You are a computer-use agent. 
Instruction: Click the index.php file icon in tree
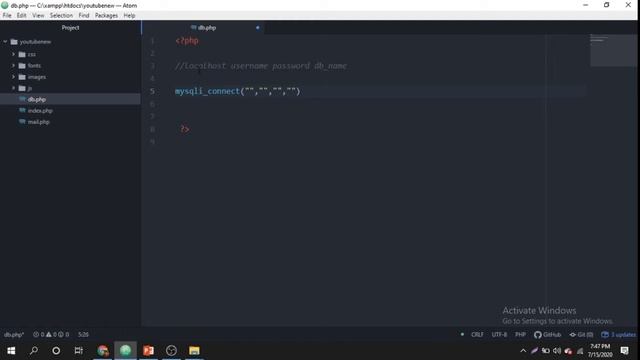coord(22,110)
